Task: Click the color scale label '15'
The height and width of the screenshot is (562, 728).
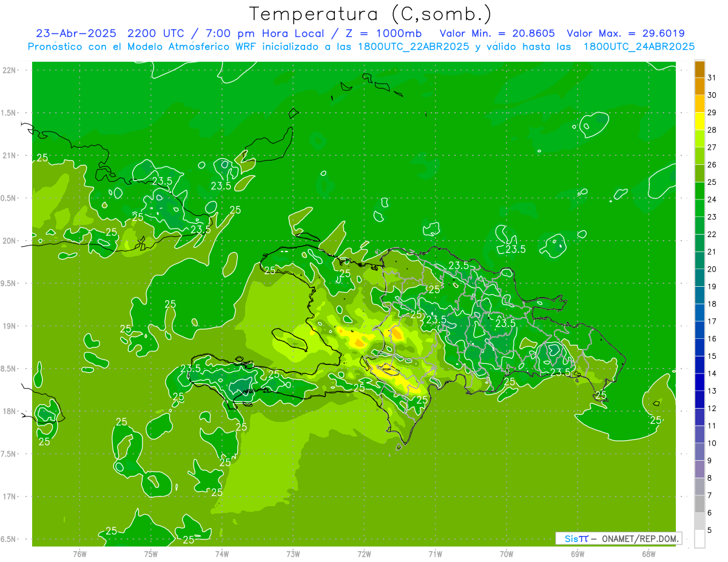Action: (x=712, y=356)
